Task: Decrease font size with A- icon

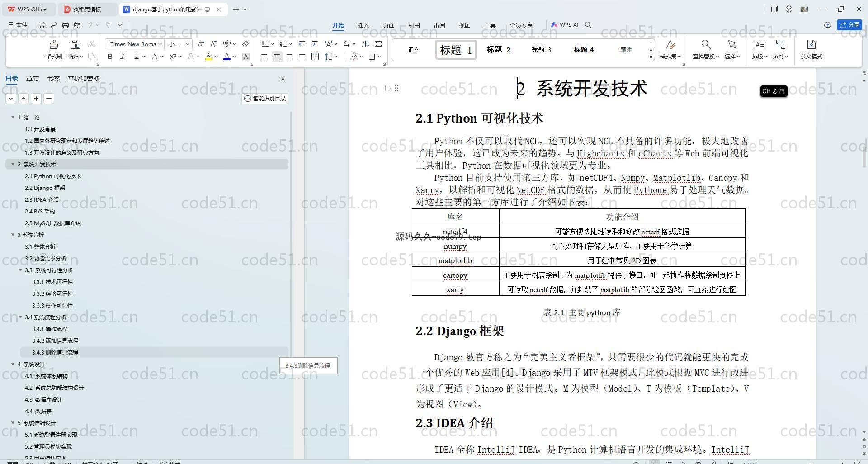Action: pos(213,44)
